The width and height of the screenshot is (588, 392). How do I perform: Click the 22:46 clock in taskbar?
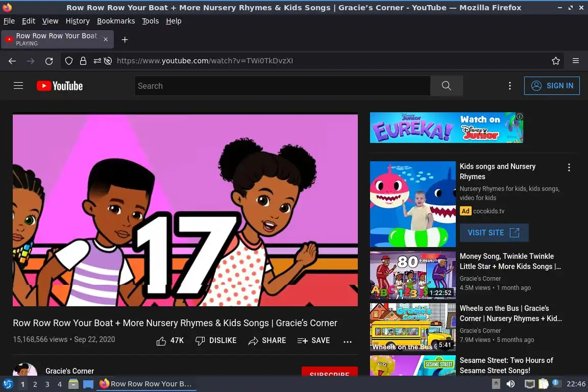pos(576,384)
